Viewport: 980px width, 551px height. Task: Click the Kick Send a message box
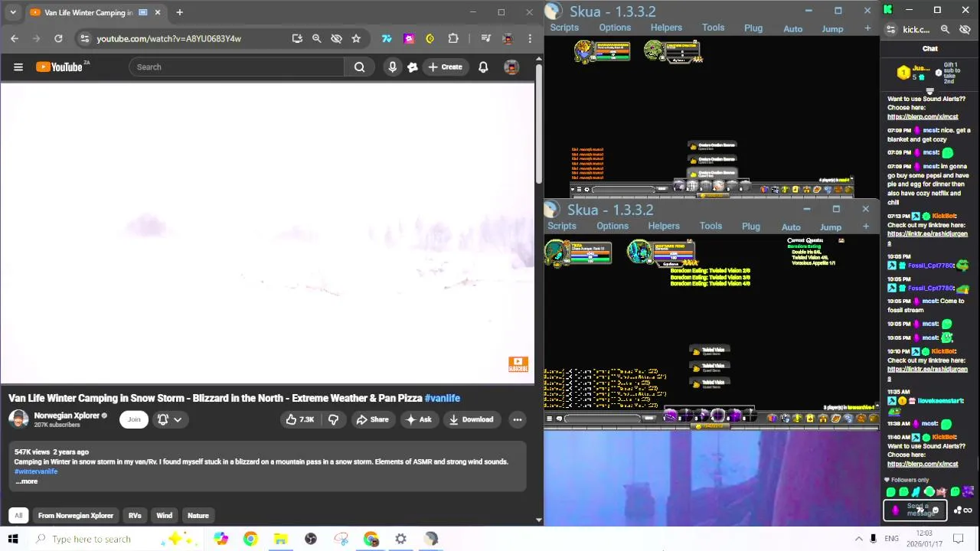coord(915,510)
